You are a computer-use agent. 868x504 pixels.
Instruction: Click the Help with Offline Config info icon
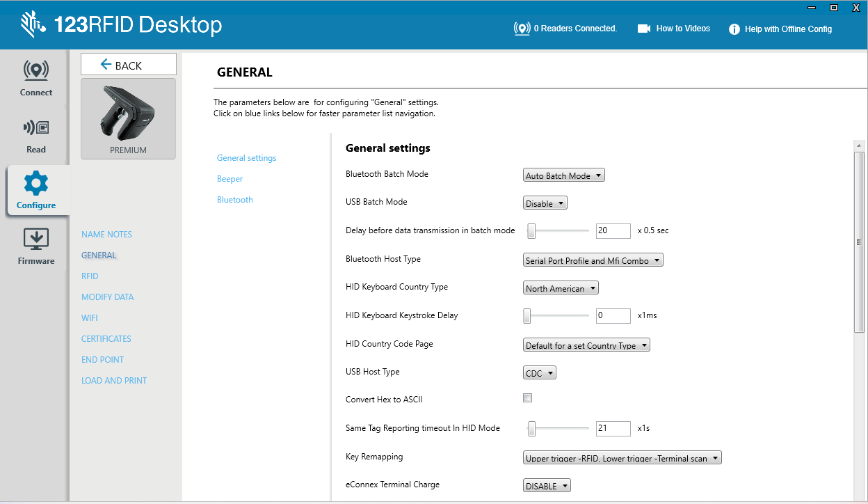tap(734, 29)
